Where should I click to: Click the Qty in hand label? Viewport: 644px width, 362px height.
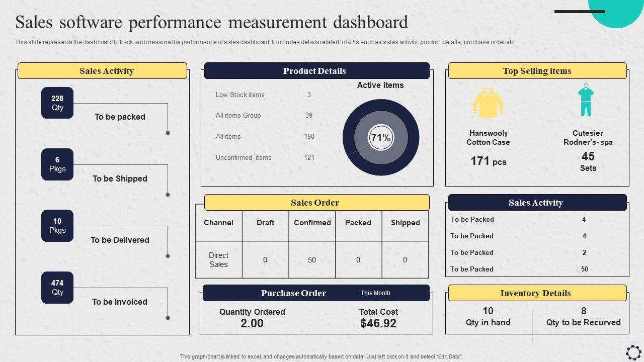coord(488,322)
